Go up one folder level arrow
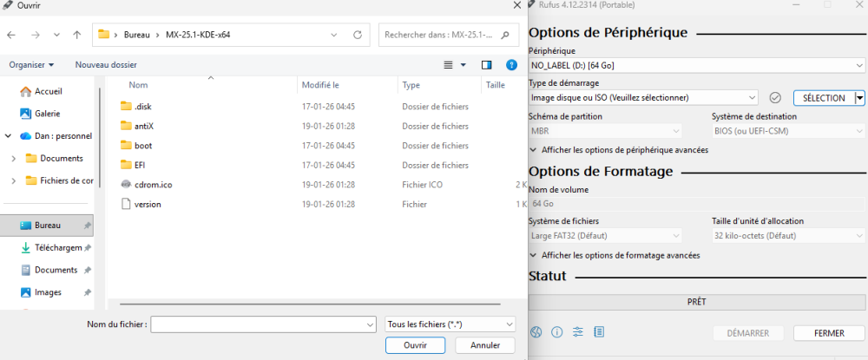 (x=77, y=36)
